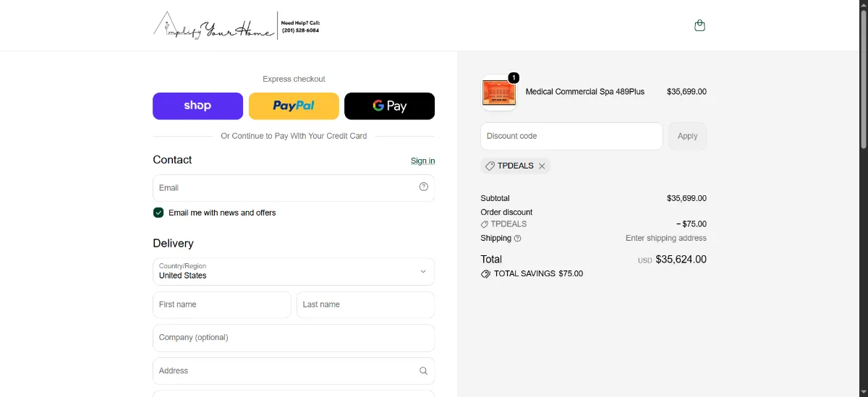Viewport: 868px width, 397px height.
Task: Pay with Google Pay express checkout
Action: pos(389,106)
